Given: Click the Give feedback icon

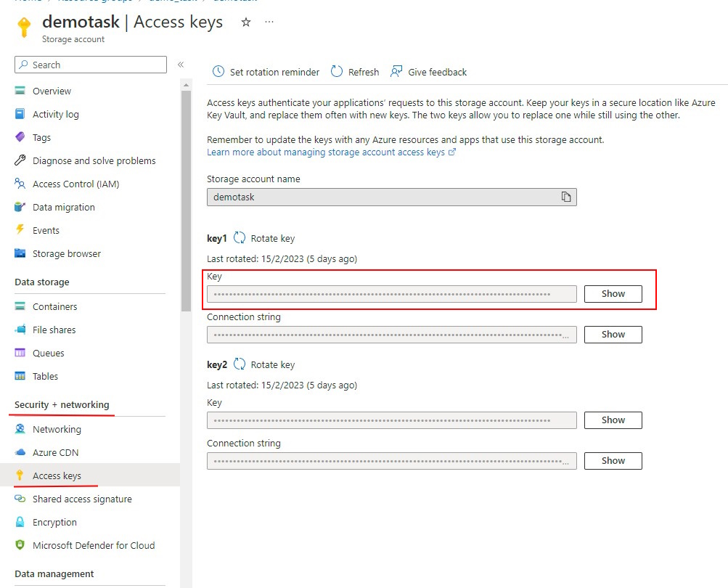Looking at the screenshot, I should [396, 72].
